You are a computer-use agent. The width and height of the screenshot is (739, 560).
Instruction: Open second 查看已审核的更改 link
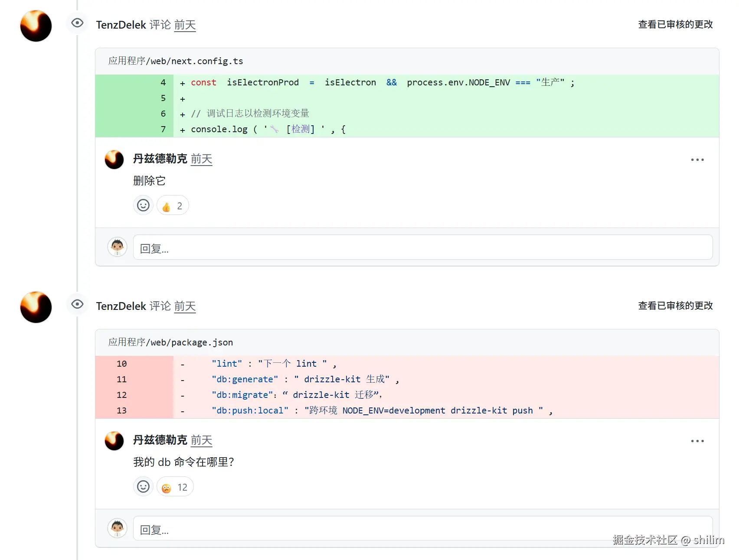point(675,306)
